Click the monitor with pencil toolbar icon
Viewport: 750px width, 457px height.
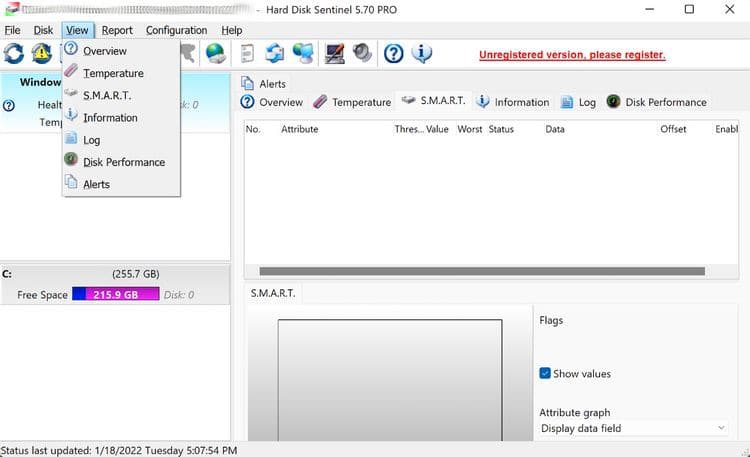click(335, 54)
